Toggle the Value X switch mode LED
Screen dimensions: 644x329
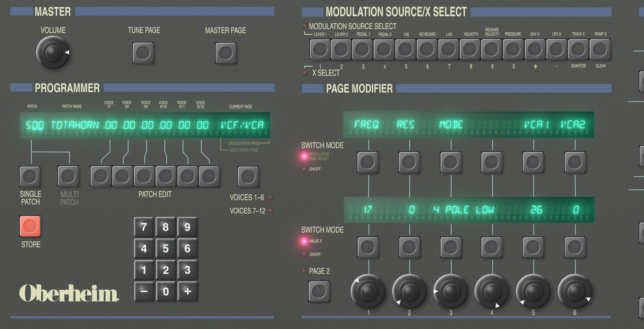pyautogui.click(x=304, y=241)
